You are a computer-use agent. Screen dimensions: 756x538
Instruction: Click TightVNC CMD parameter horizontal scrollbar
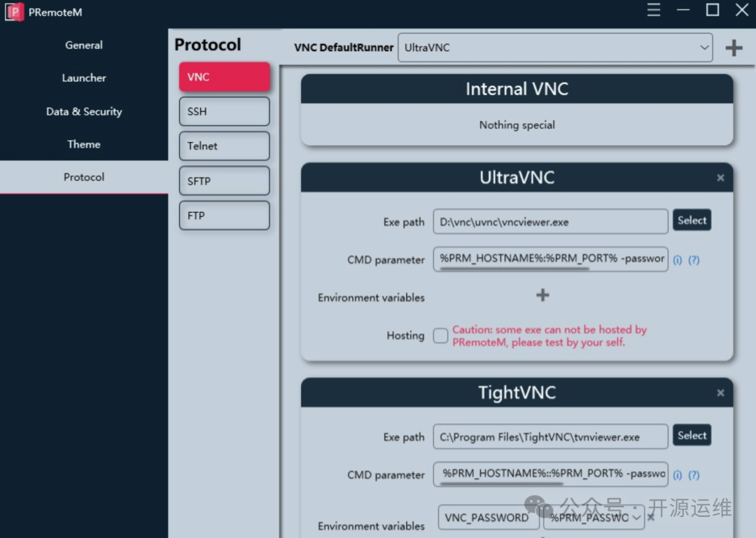[501, 483]
